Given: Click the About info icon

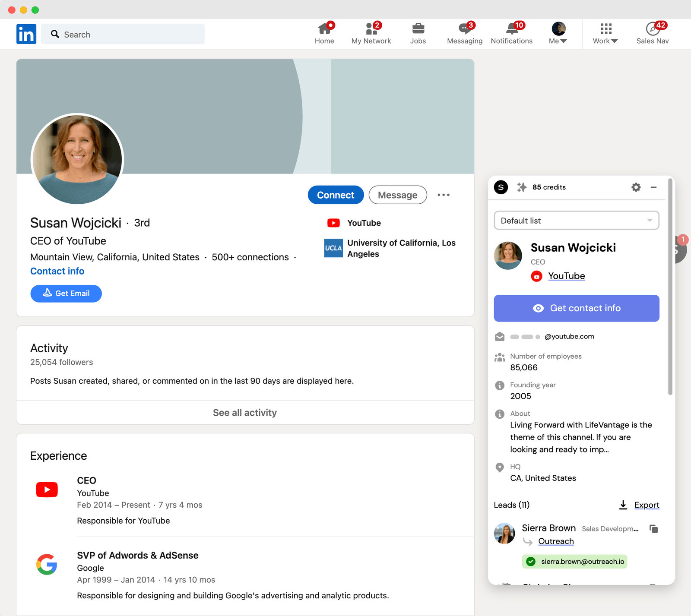Looking at the screenshot, I should tap(500, 414).
